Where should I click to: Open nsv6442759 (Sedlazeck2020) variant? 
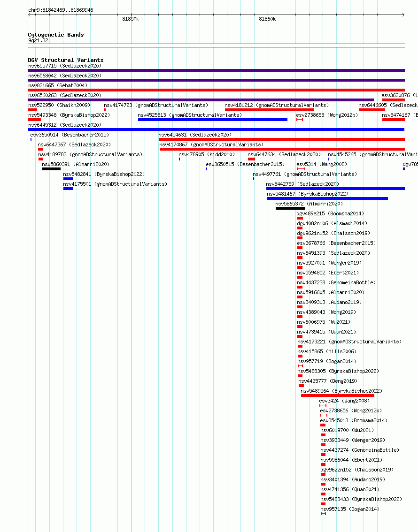[302, 184]
